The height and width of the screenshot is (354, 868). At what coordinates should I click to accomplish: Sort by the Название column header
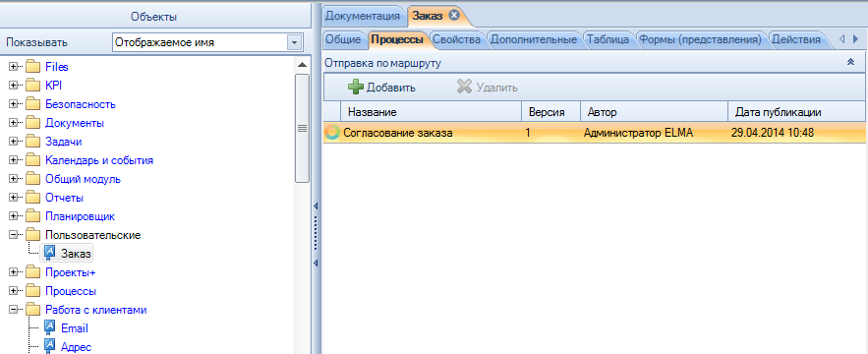tap(431, 112)
